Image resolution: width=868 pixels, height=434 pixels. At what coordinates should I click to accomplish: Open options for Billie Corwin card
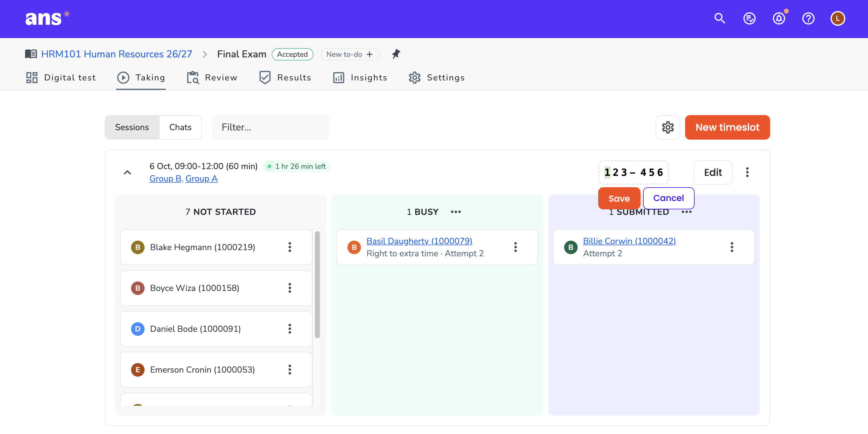731,247
